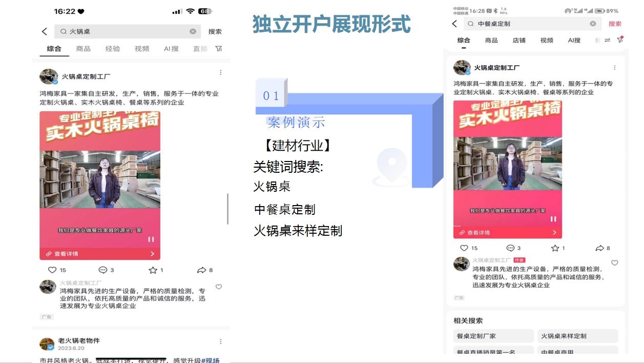The image size is (644, 363).
Task: Share the left post via arrow icon
Action: [x=201, y=270]
